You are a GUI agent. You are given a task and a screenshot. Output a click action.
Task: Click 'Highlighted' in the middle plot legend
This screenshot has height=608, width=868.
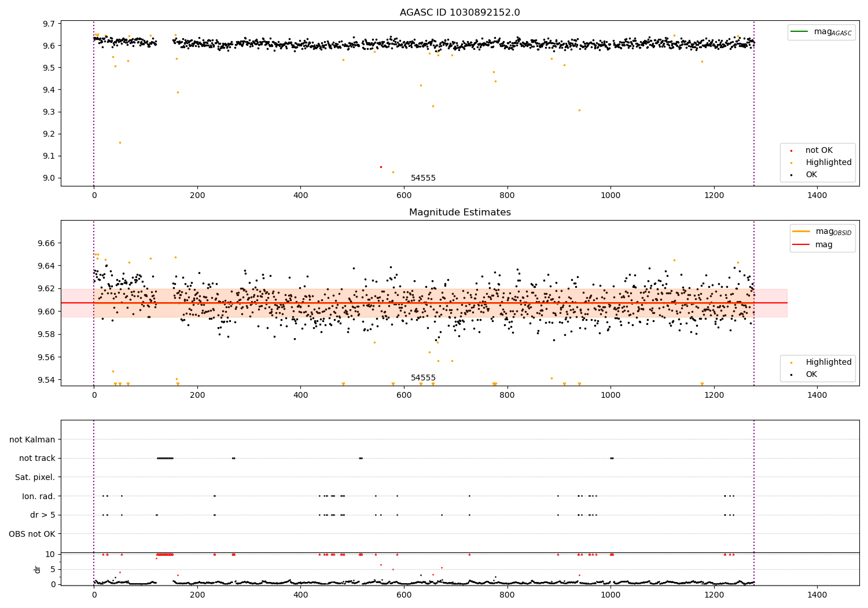tap(822, 362)
